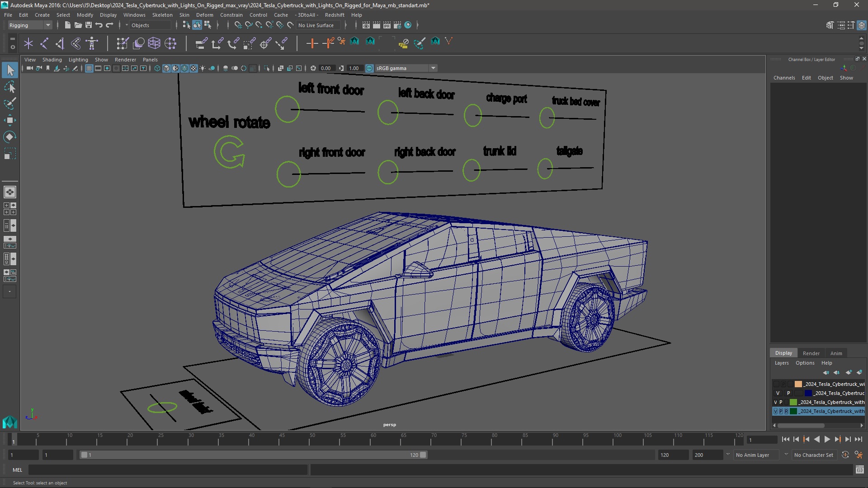
Task: Open the Redshift menu
Action: [335, 15]
